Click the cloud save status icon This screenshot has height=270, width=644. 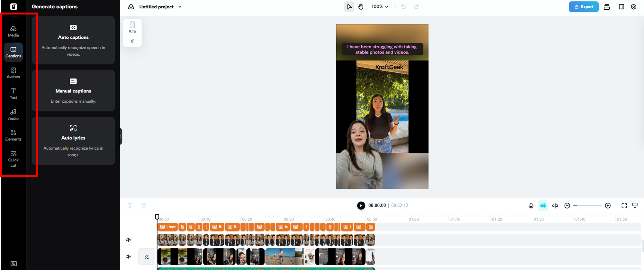pos(131,7)
